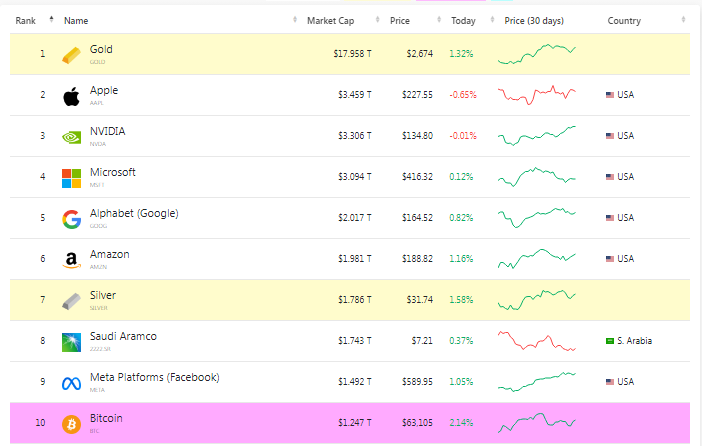
Task: Click the USA flag in NVIDIA row
Action: click(x=609, y=136)
